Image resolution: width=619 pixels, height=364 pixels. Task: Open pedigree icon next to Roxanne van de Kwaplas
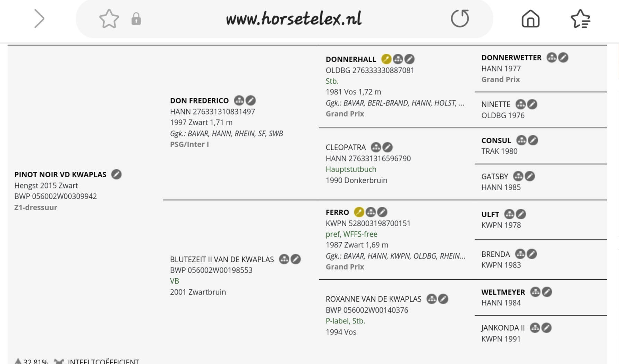(431, 299)
